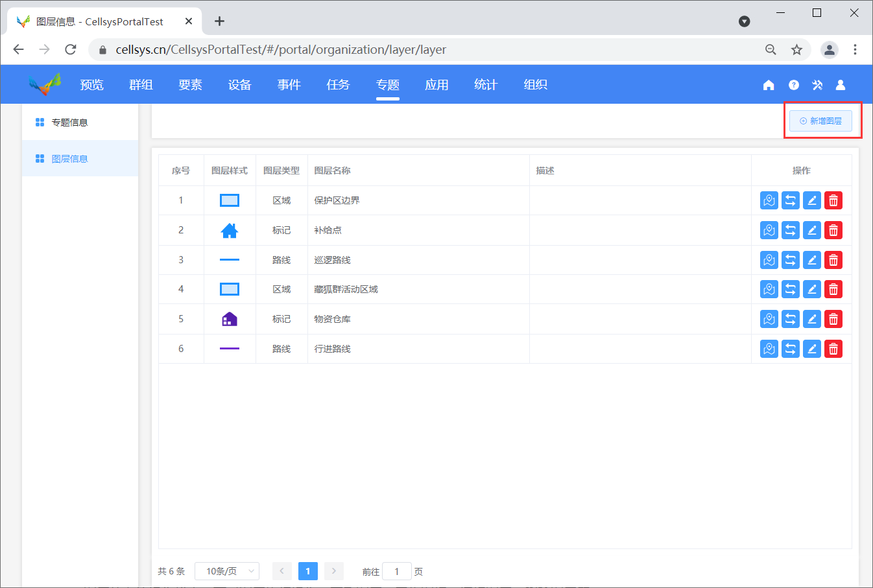Viewport: 873px width, 588px height.
Task: Edit the 物资仓库 layer
Action: tap(812, 319)
